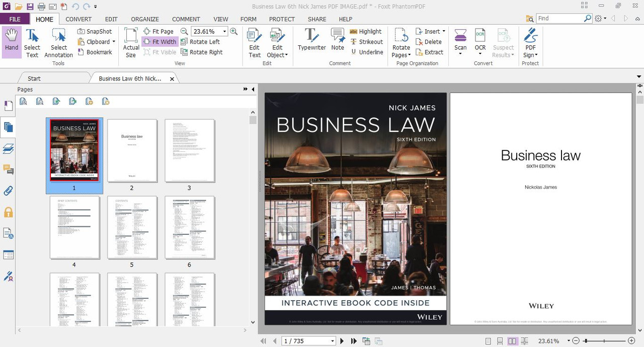Choose the Select Annotation tool
Screen dimensions: 644x347
59,42
